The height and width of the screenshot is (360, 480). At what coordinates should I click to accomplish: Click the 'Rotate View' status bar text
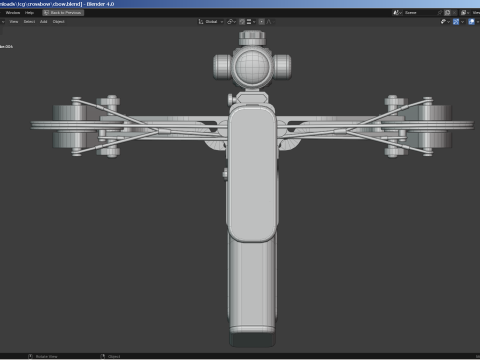[x=47, y=357]
